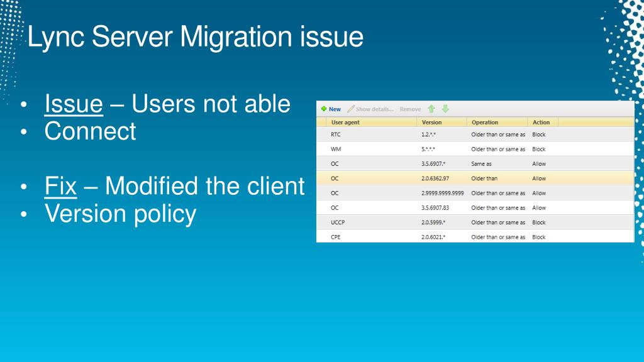Viewport: 644px width, 362px height.
Task: Select the RTC user agent row
Action: point(475,134)
